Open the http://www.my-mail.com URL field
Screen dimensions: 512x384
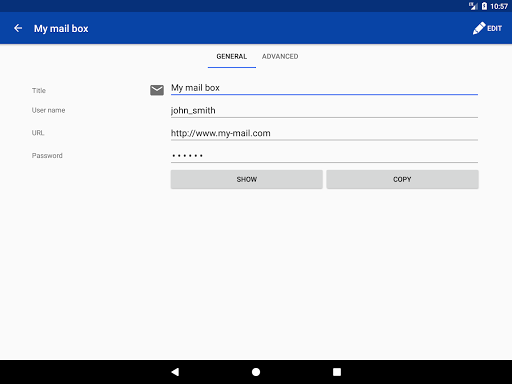click(324, 133)
